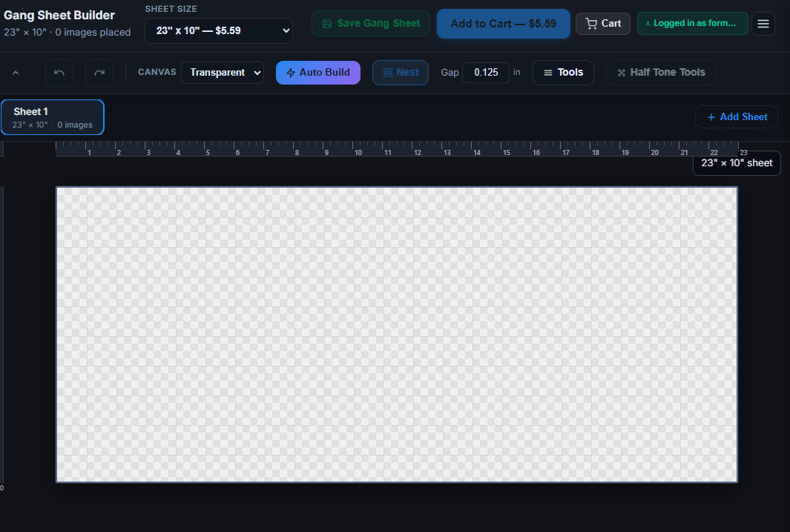Click the 23" × 10" sheet label

[x=737, y=163]
